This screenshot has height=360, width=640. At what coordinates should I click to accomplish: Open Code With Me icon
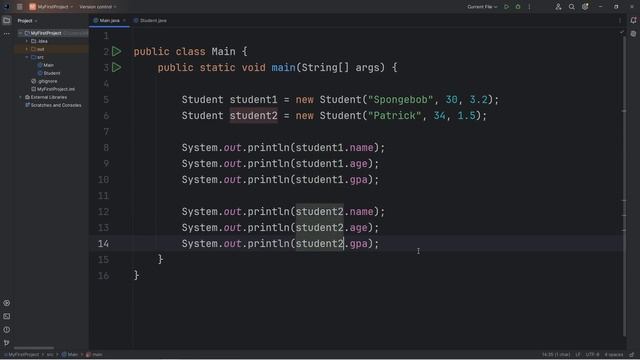pos(558,7)
